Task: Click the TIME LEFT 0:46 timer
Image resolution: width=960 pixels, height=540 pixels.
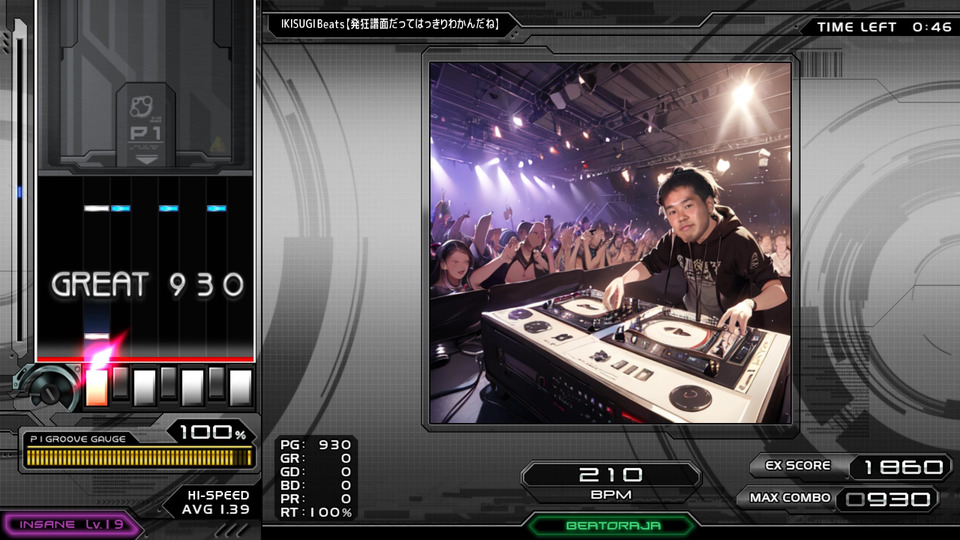Action: pos(884,27)
